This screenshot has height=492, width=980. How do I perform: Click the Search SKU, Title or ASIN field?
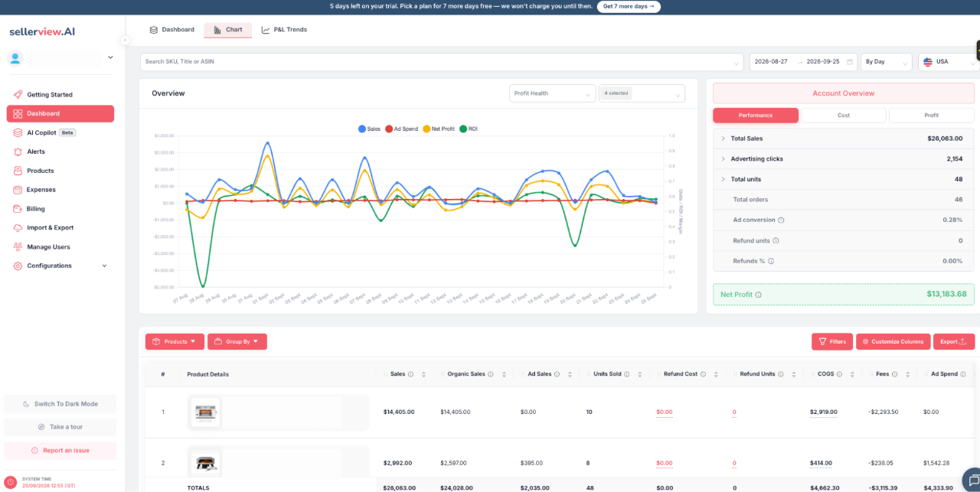click(442, 62)
